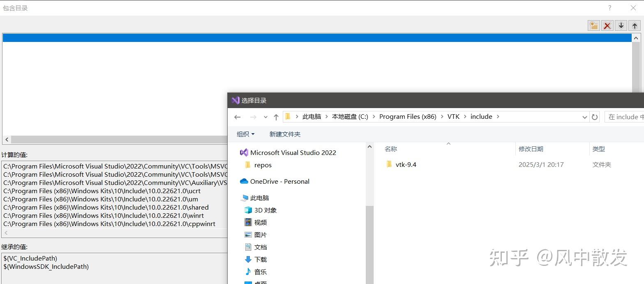This screenshot has width=644, height=284.
Task: Refresh the include folder view
Action: (595, 117)
